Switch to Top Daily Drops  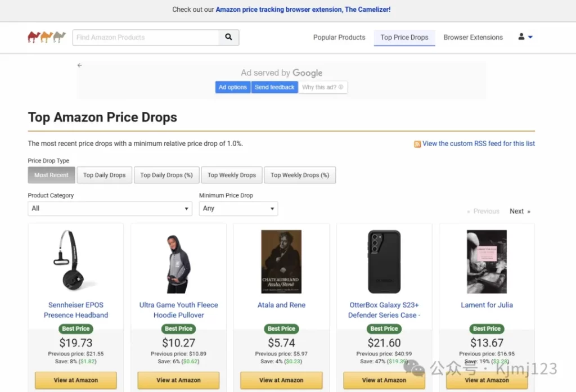[x=104, y=175]
